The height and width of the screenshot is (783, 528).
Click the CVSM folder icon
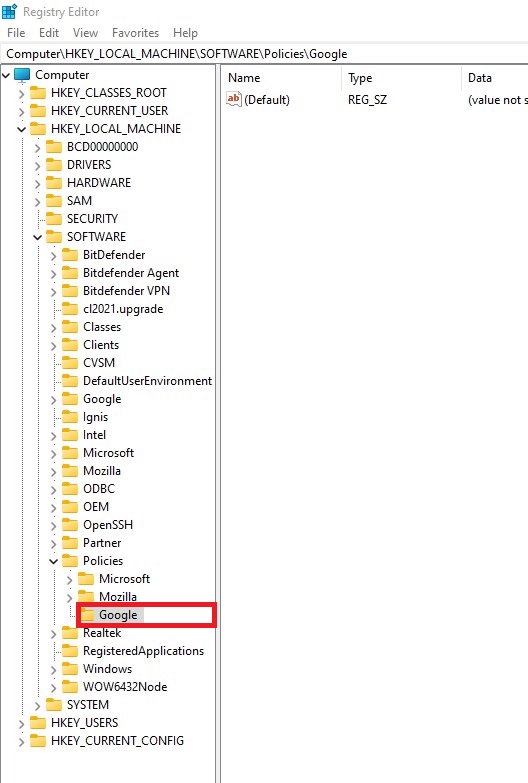click(70, 363)
